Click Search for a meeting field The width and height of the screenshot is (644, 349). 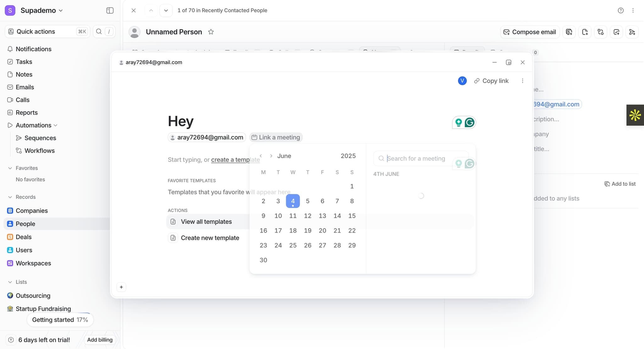[x=421, y=158]
